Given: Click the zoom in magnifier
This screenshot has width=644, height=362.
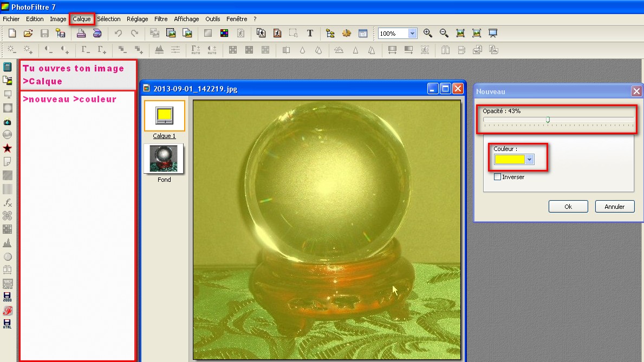Looking at the screenshot, I should pos(427,33).
